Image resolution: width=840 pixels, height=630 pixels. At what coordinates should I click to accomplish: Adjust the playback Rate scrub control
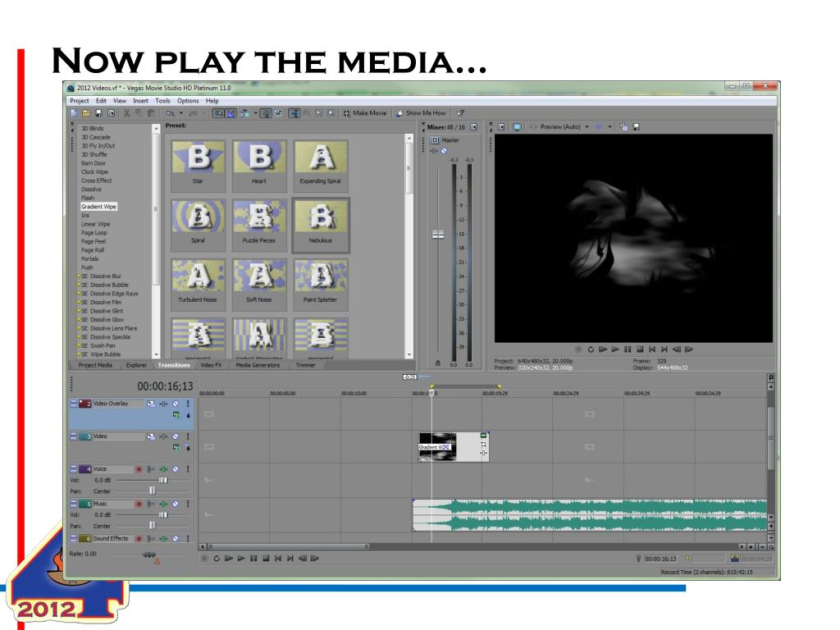point(149,555)
